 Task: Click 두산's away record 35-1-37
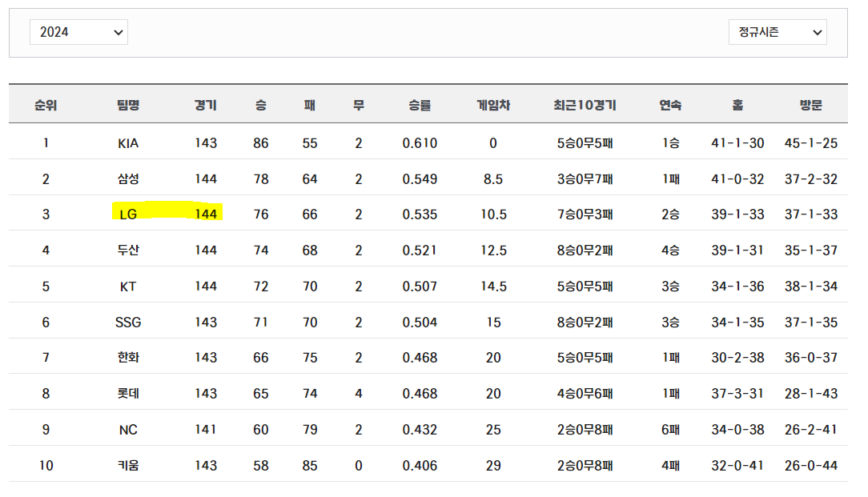811,251
